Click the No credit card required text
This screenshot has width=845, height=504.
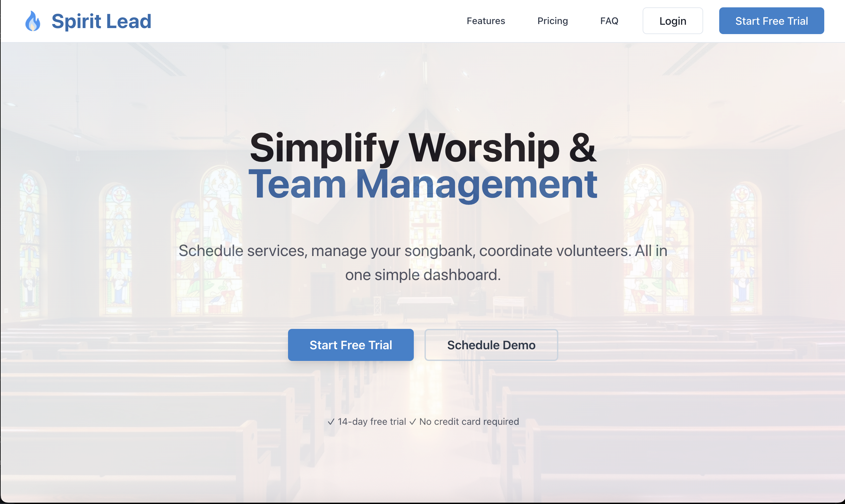point(469,422)
